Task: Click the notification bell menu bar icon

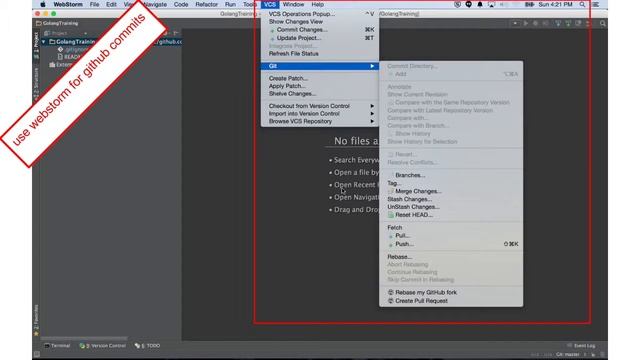Action: click(x=480, y=4)
